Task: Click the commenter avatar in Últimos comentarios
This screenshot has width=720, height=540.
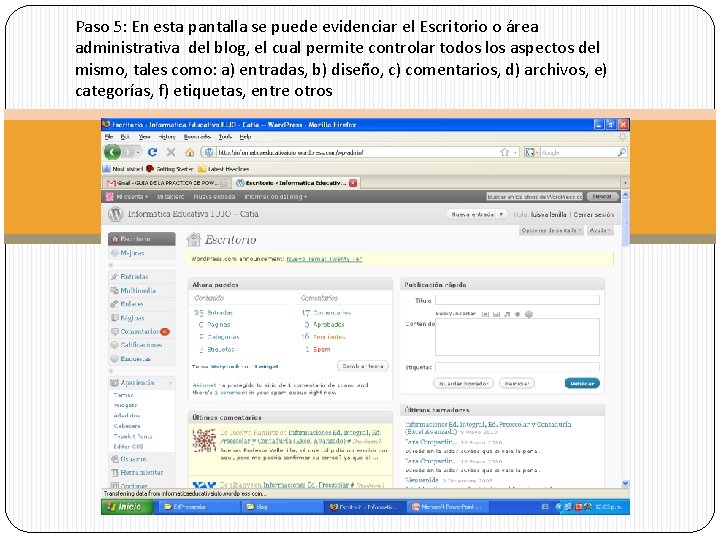Action: (x=204, y=441)
